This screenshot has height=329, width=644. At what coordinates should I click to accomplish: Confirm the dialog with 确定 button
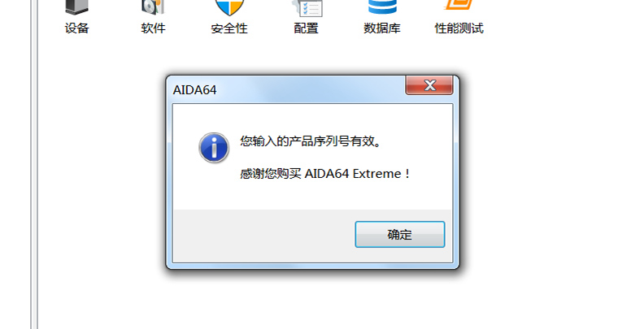pos(399,234)
